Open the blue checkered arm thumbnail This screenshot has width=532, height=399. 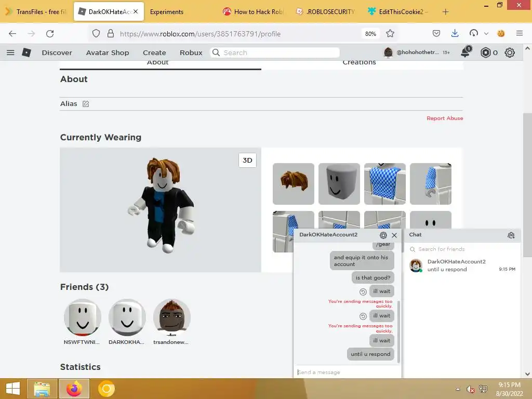tap(431, 184)
